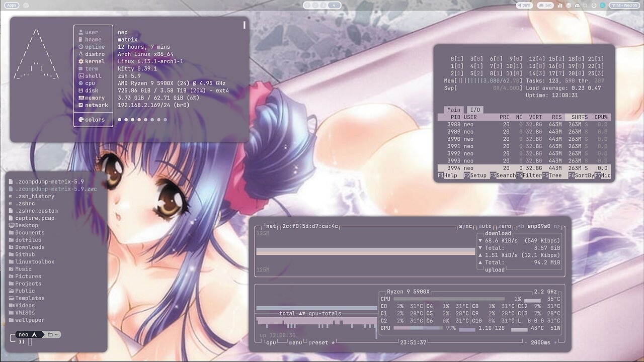644x362 pixels.
Task: Sort htop by the PID column
Action: [455, 117]
